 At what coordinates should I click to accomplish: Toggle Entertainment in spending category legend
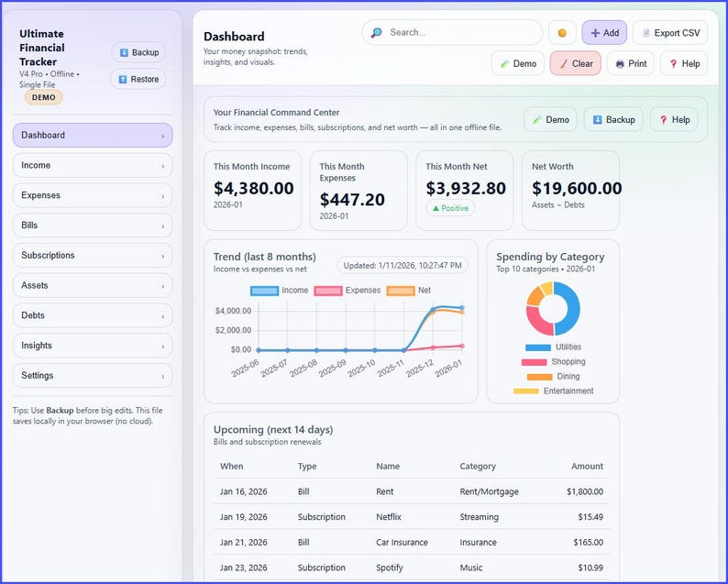pyautogui.click(x=553, y=391)
